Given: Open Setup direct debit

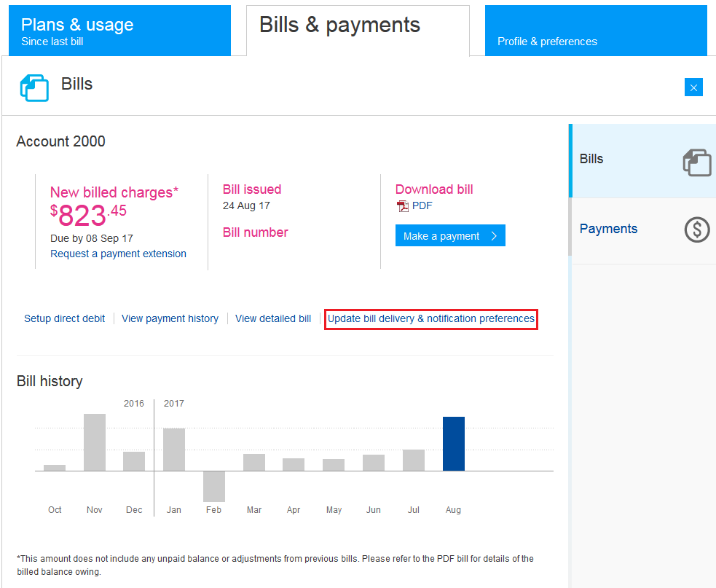Looking at the screenshot, I should (x=64, y=318).
